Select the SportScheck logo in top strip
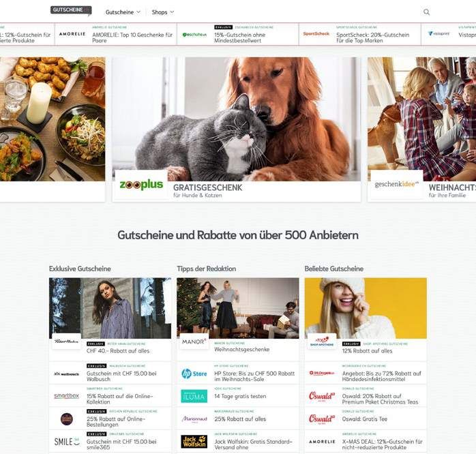The height and width of the screenshot is (454, 476). tap(316, 33)
